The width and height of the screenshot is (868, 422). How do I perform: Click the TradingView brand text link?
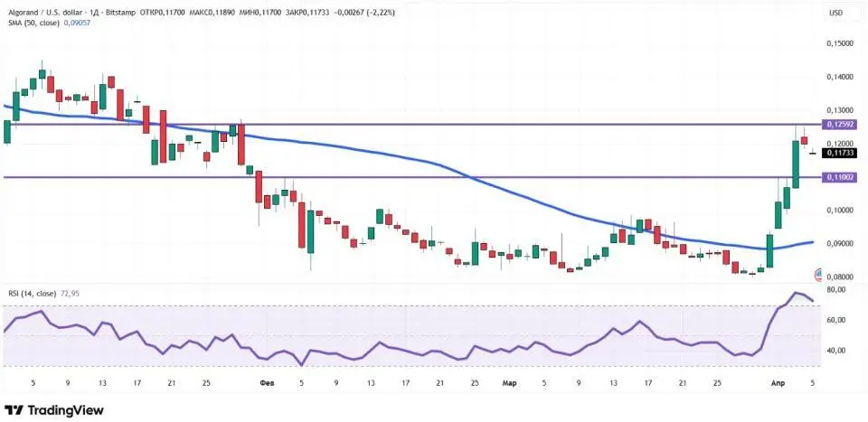click(65, 409)
